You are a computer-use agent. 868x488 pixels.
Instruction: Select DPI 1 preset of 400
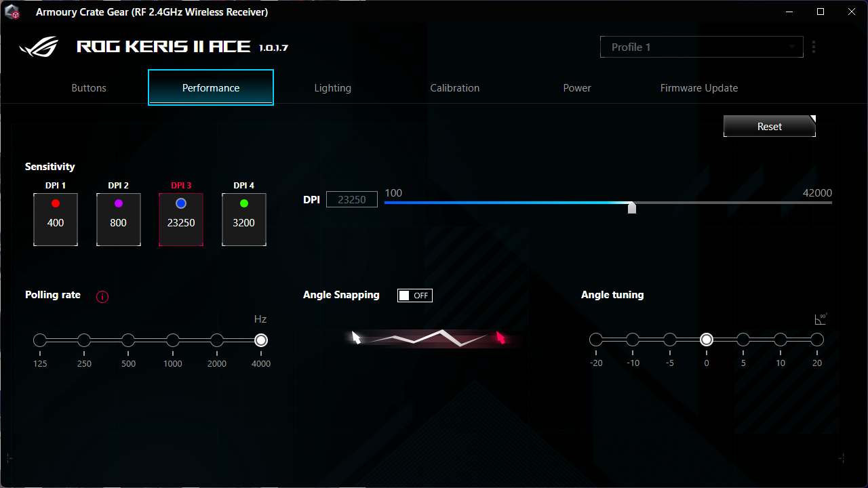(56, 220)
